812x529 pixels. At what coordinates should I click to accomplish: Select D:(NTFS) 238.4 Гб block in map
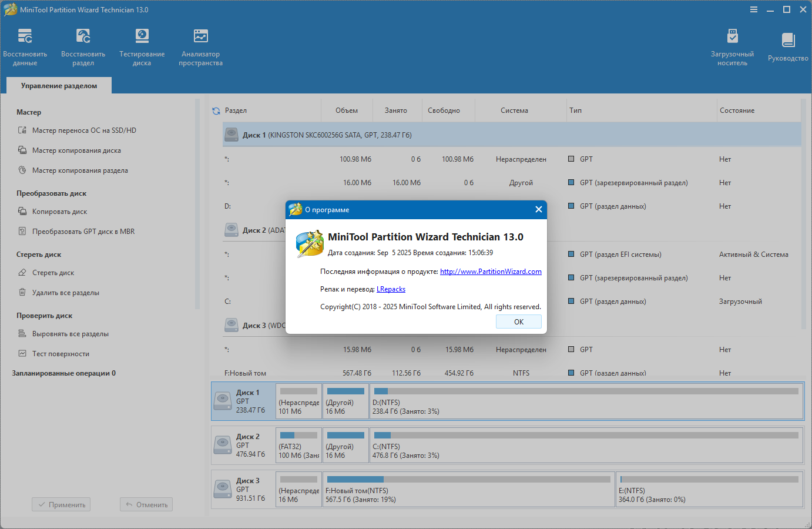click(586, 401)
